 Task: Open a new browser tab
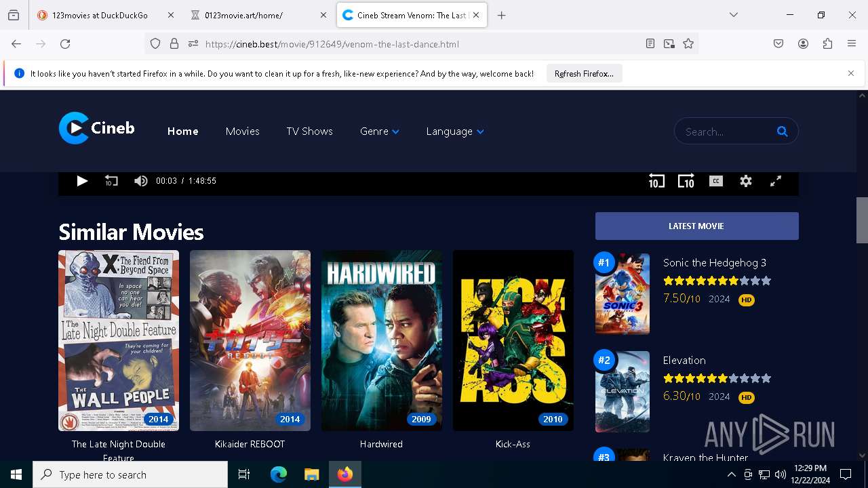coord(501,15)
